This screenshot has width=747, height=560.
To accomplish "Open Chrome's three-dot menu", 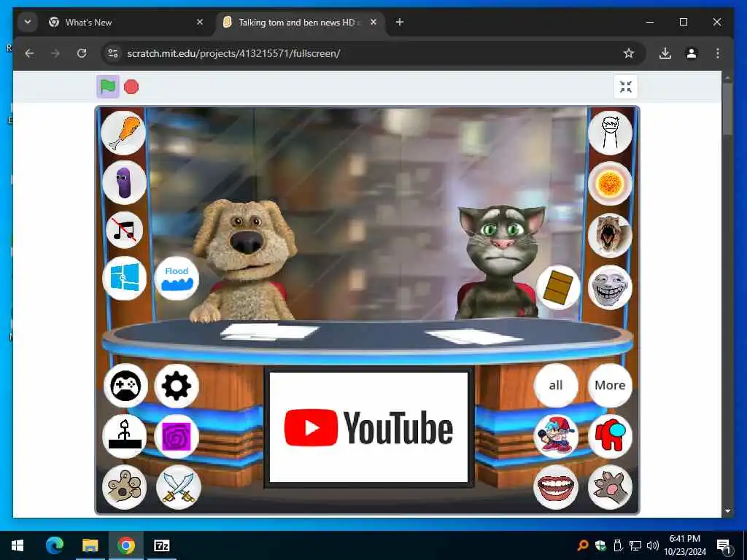I will pos(718,53).
